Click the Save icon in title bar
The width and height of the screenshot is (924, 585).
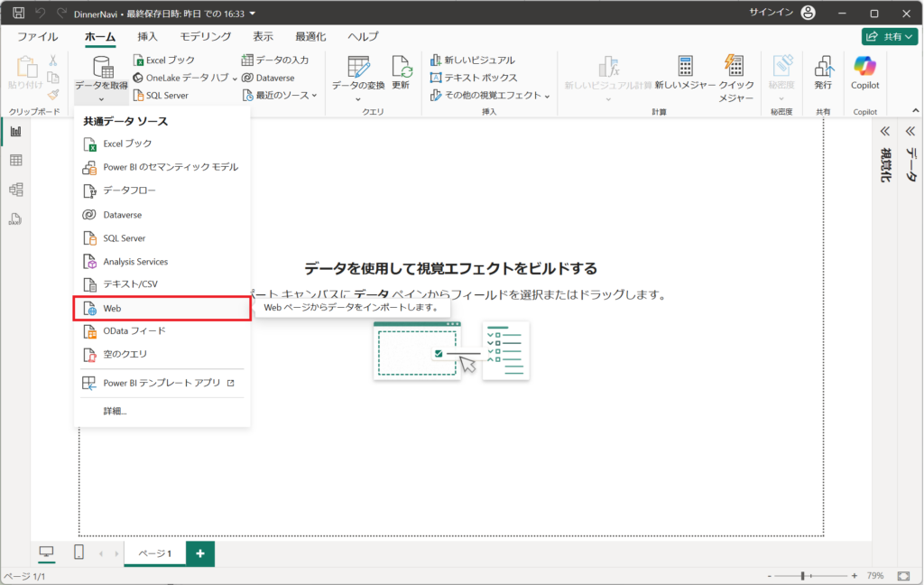pyautogui.click(x=18, y=13)
